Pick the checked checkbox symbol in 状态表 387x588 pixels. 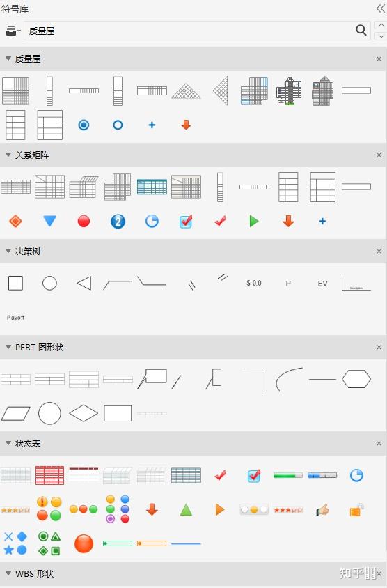pos(254,476)
